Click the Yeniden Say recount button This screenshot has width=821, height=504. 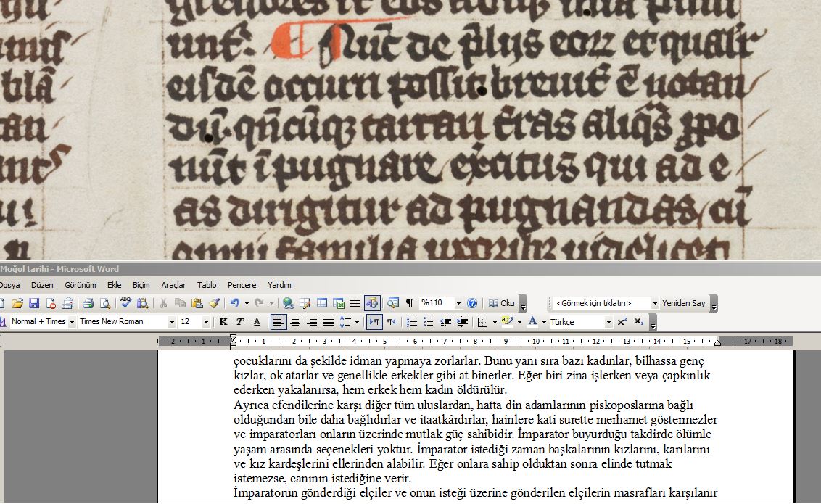pyautogui.click(x=683, y=303)
